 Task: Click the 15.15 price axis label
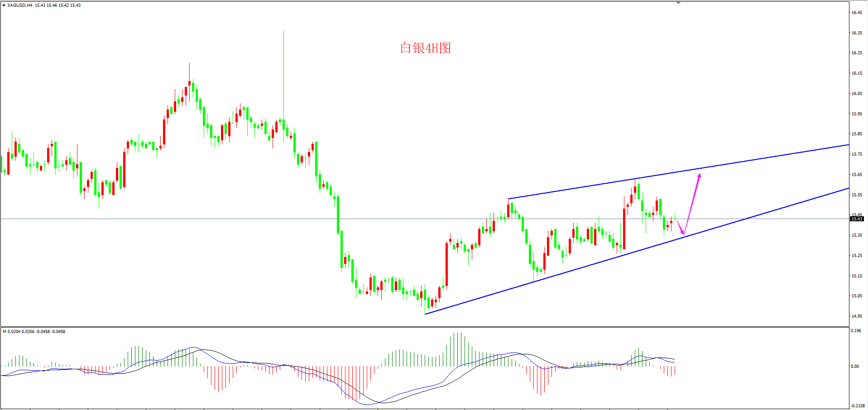(857, 276)
